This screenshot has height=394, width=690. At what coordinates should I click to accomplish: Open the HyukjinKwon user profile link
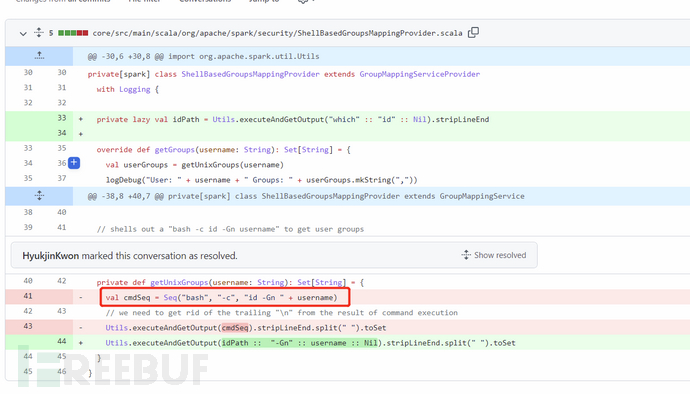[51, 256]
